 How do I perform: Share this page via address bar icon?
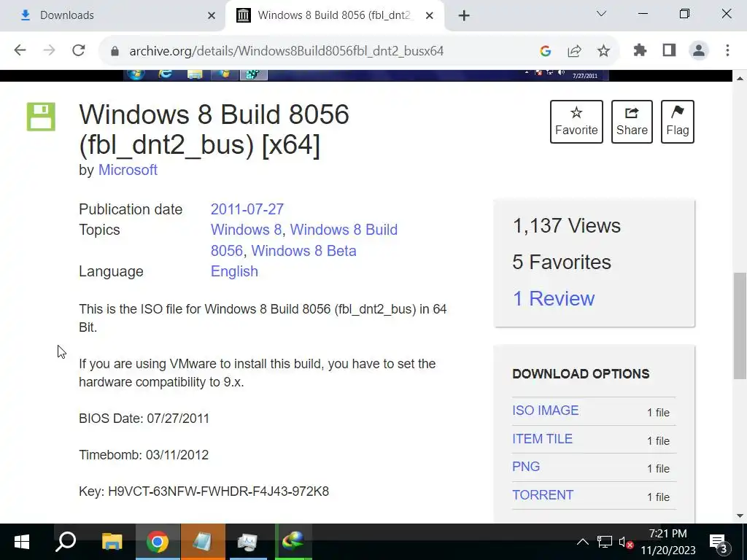click(x=575, y=51)
